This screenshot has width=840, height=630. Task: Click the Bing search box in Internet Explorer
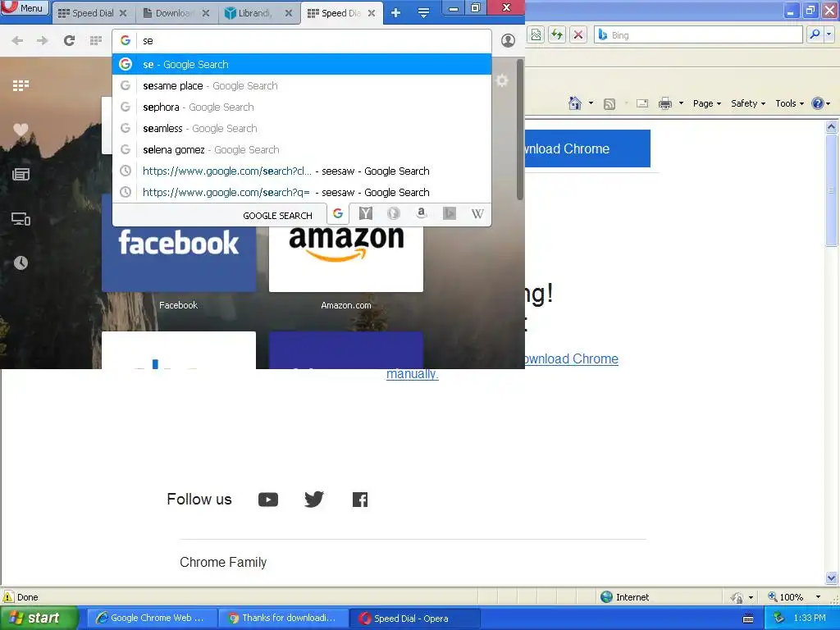pyautogui.click(x=698, y=34)
